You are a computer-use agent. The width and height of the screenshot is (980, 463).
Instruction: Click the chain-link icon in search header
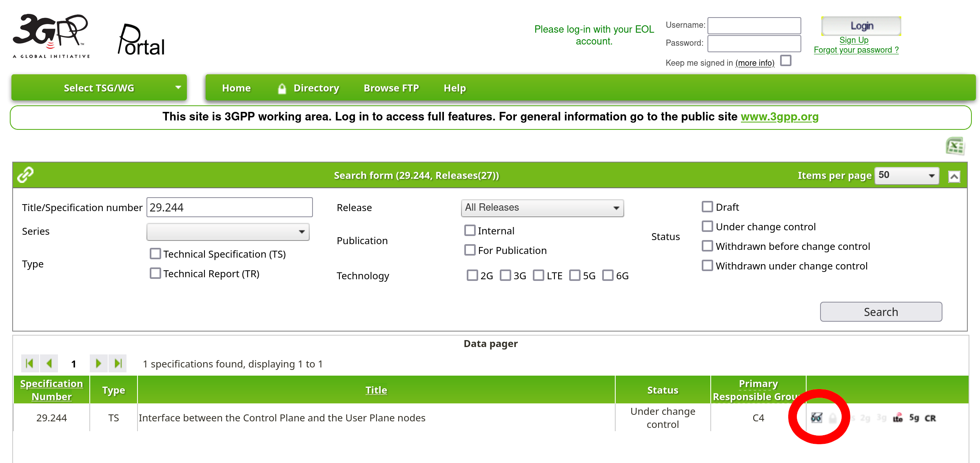coord(25,175)
